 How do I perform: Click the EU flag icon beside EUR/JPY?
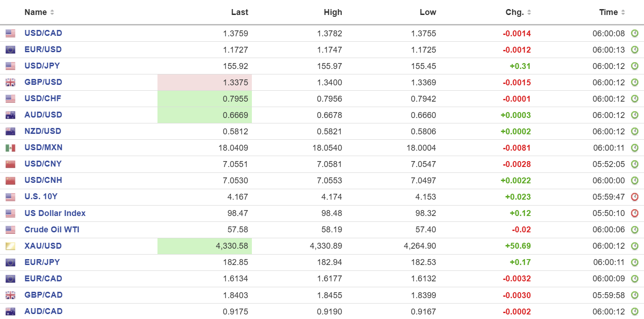[10, 262]
